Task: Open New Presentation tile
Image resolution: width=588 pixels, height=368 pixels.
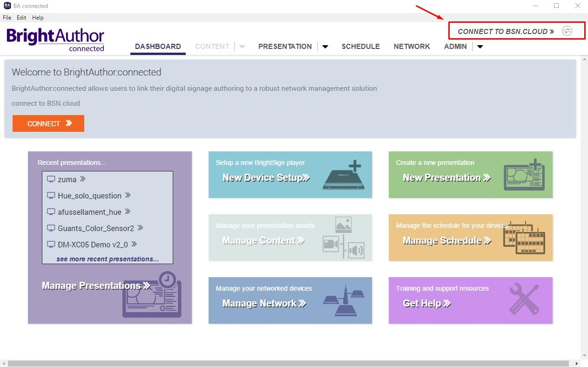Action: [471, 175]
